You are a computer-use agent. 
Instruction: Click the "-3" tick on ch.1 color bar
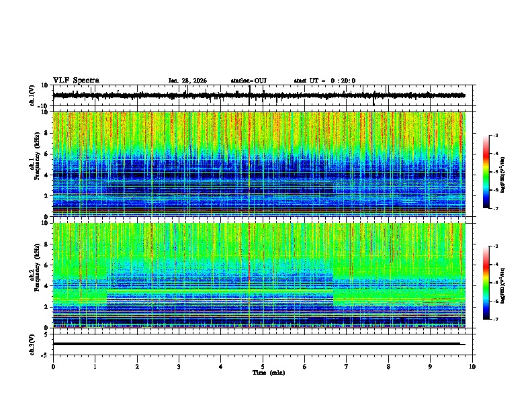496,135
